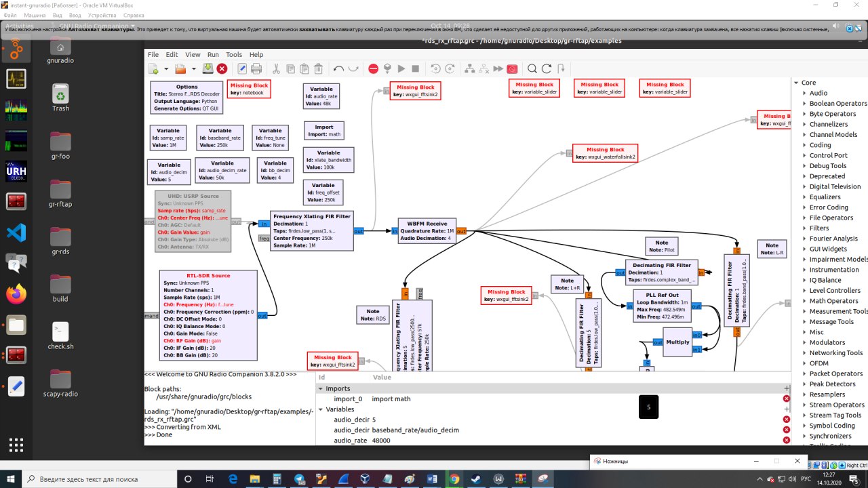Bypass the selected block with the double-arrow icon
Image resolution: width=868 pixels, height=488 pixels.
(x=498, y=68)
